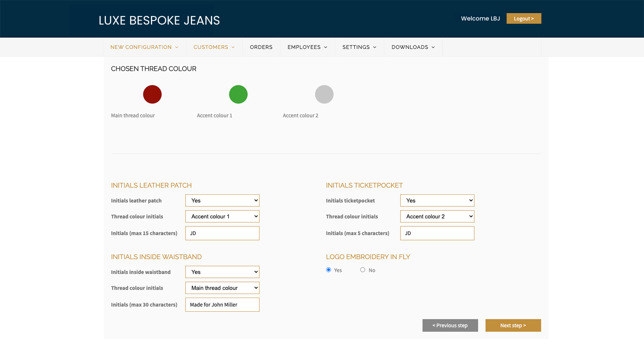The image size is (644, 362).
Task: Select Yes for logo embroidery in fly
Action: point(328,269)
